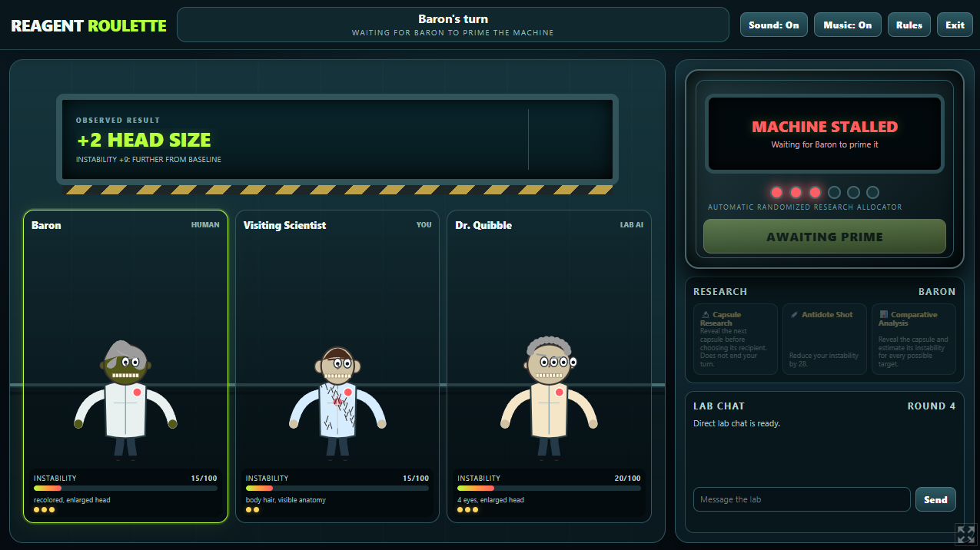Click the Machine Stalled display screen
980x550 pixels.
tap(825, 134)
